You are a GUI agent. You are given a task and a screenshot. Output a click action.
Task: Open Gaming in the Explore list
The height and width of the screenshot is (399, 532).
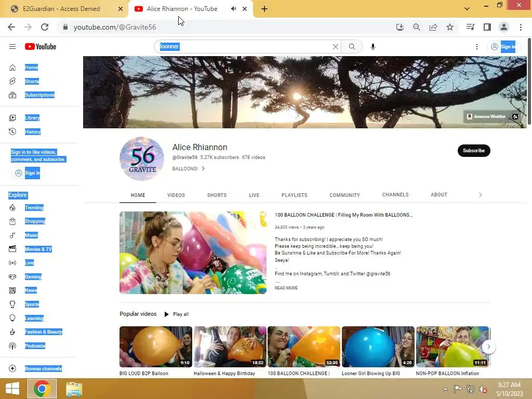click(x=33, y=276)
